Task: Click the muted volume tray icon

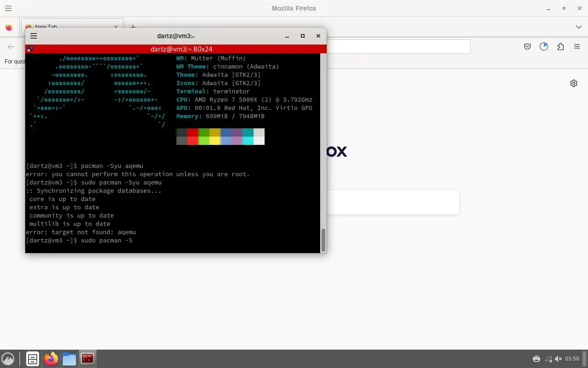Action: pyautogui.click(x=559, y=359)
